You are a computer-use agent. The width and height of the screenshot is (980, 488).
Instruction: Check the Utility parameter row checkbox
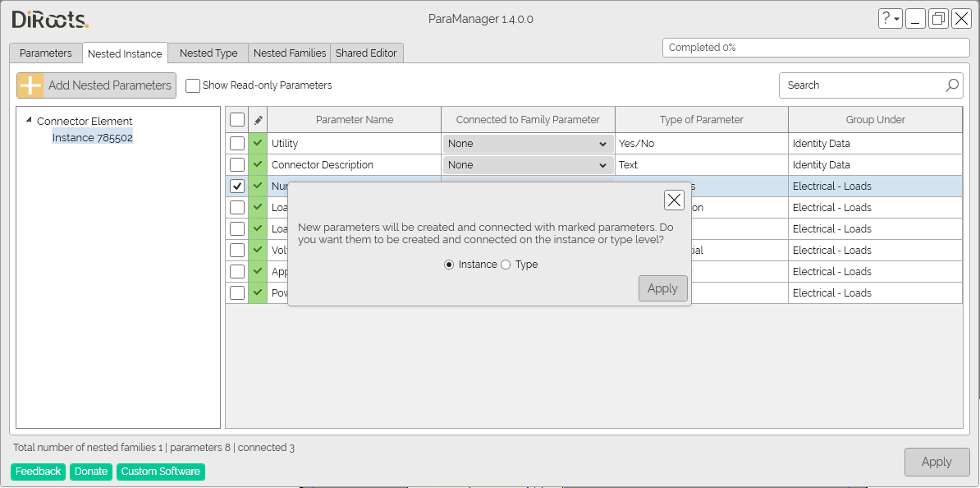click(237, 144)
